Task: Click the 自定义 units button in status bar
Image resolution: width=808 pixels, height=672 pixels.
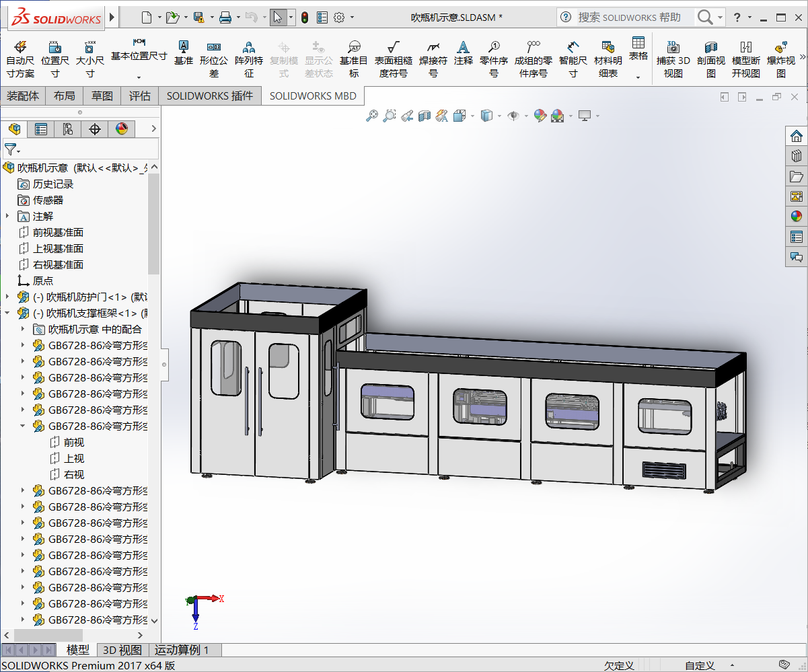Action: tap(700, 665)
